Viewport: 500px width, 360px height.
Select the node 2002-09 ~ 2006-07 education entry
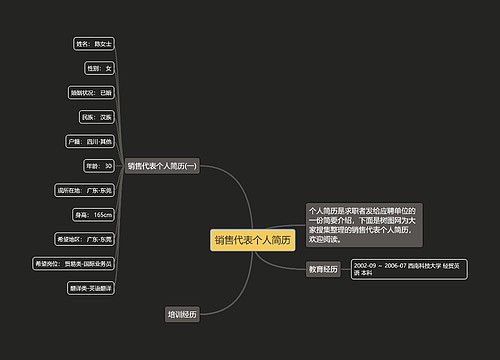click(409, 269)
